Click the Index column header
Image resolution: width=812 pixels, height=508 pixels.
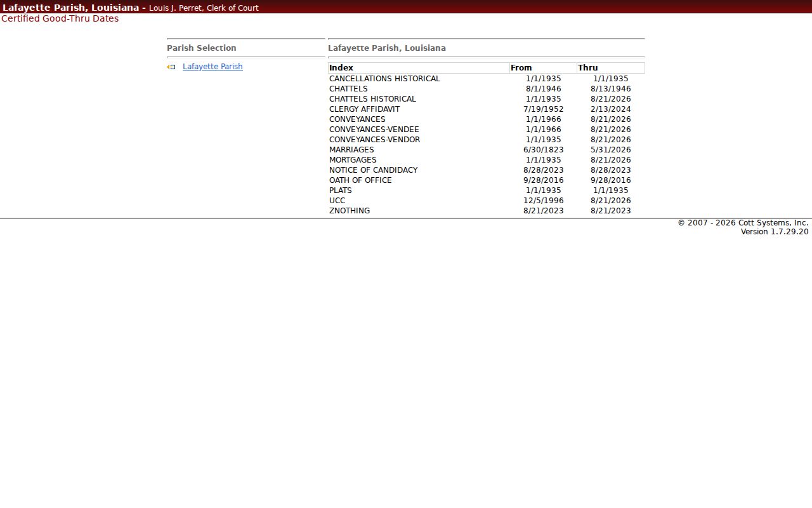(x=419, y=68)
